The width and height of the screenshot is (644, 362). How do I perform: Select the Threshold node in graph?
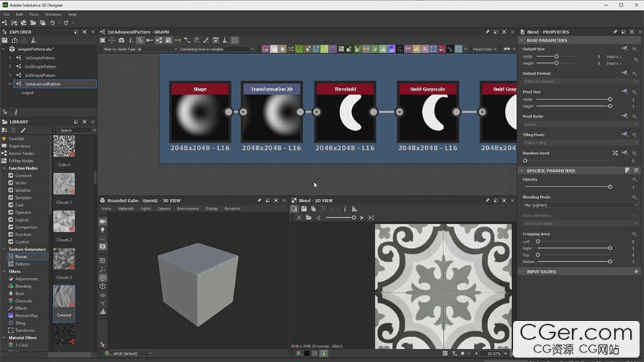(x=345, y=112)
